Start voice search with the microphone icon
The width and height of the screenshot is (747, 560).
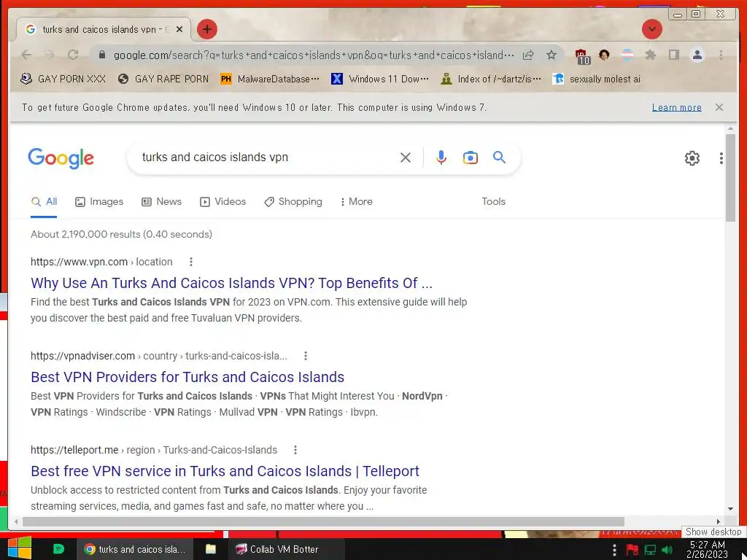tap(441, 157)
